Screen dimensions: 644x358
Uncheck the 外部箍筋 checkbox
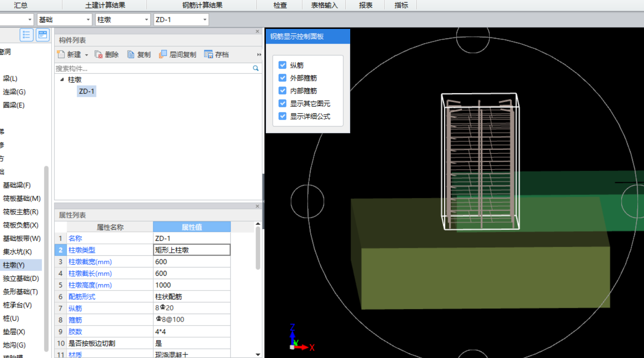282,78
